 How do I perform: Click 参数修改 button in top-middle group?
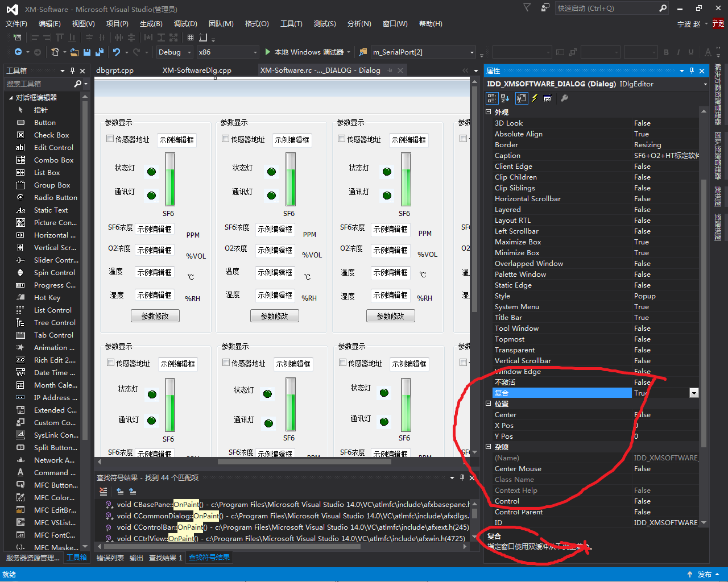tap(275, 316)
